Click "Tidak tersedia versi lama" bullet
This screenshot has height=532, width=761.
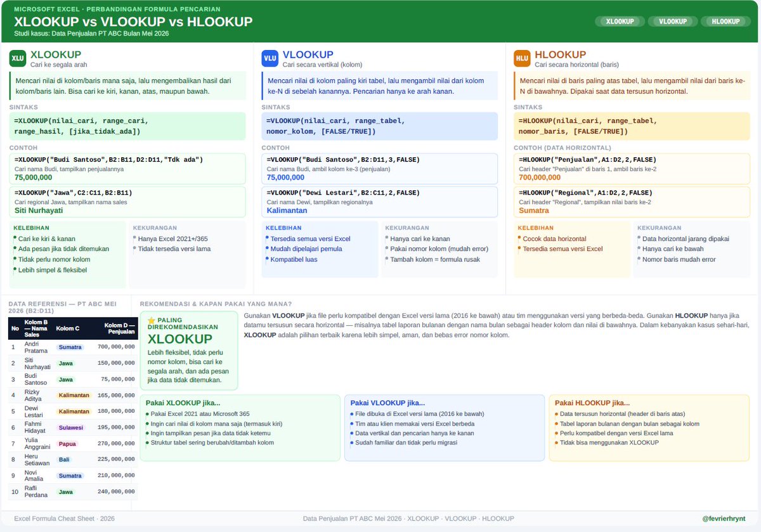tap(174, 249)
